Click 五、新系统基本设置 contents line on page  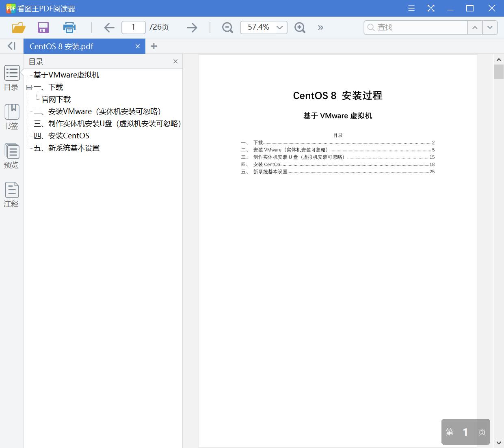point(337,172)
